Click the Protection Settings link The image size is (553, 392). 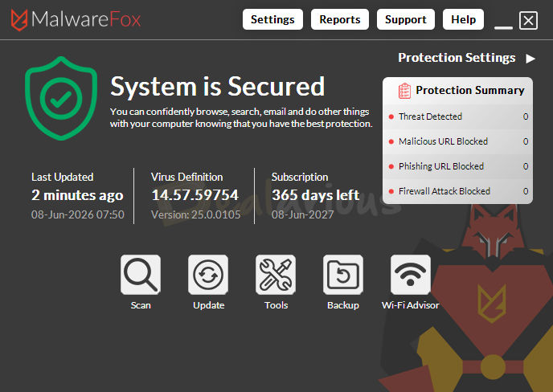(457, 58)
